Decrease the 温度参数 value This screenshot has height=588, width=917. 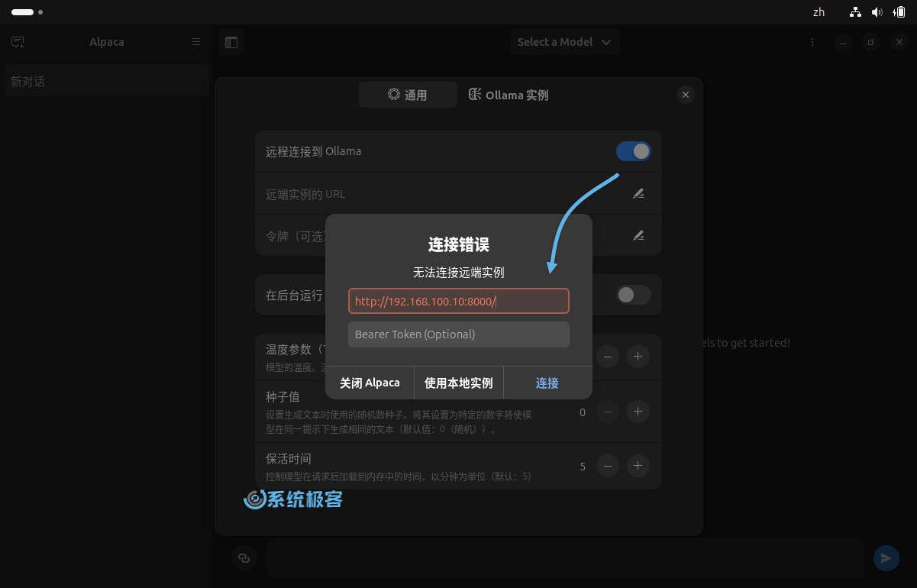608,357
